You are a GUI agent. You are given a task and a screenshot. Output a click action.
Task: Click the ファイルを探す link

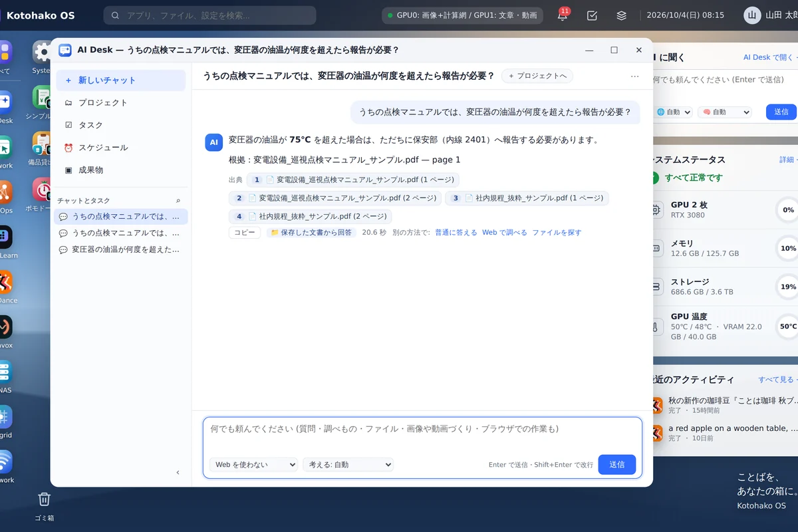click(557, 233)
